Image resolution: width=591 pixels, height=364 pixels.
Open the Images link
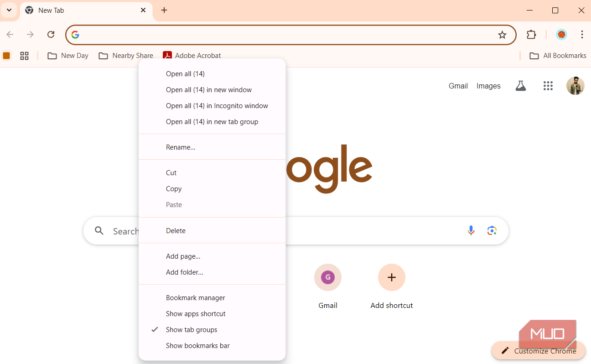(x=488, y=86)
